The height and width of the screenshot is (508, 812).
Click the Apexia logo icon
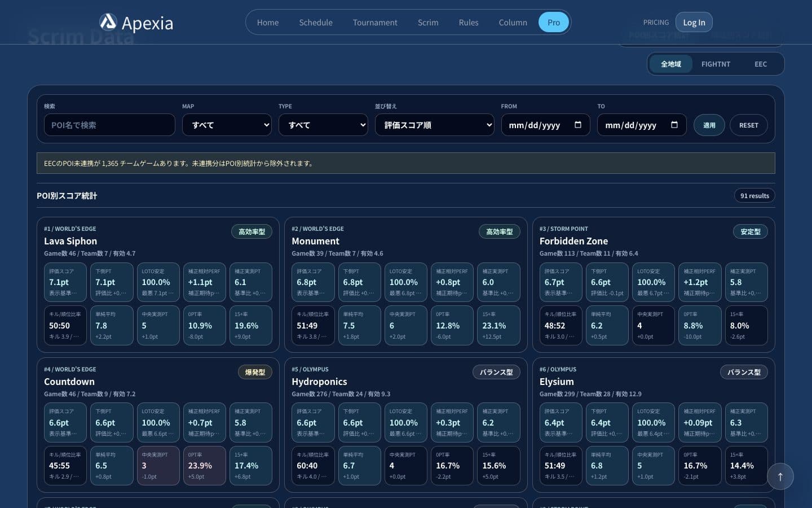(108, 22)
